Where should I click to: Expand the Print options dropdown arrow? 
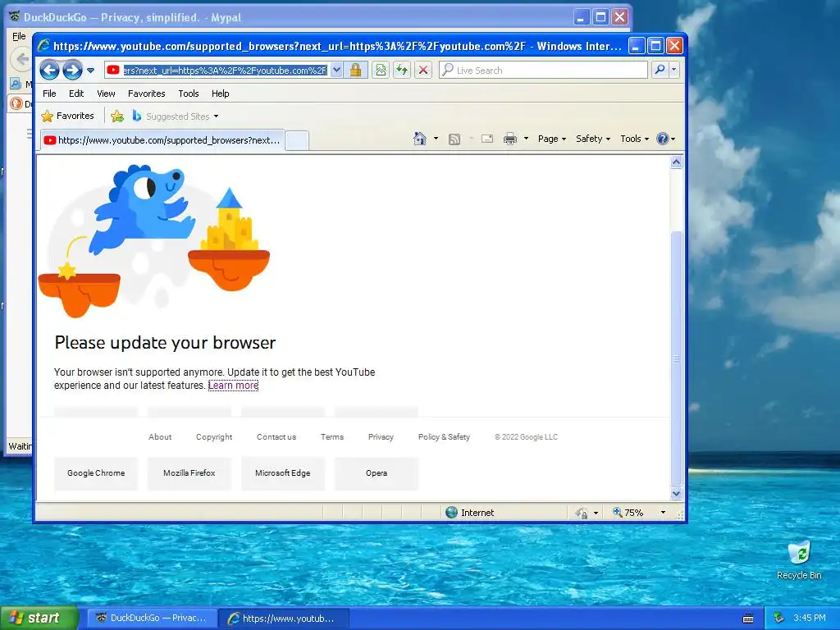coord(526,139)
